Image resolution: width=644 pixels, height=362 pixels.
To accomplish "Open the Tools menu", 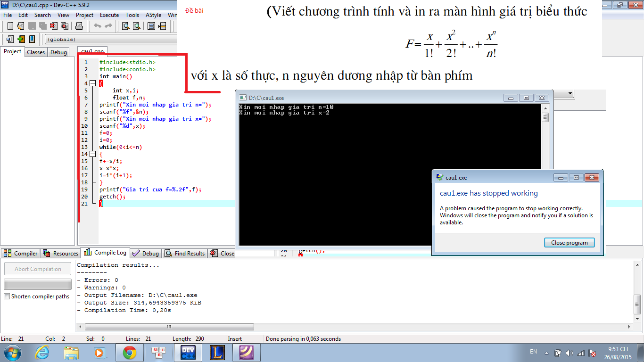I will 132,15.
